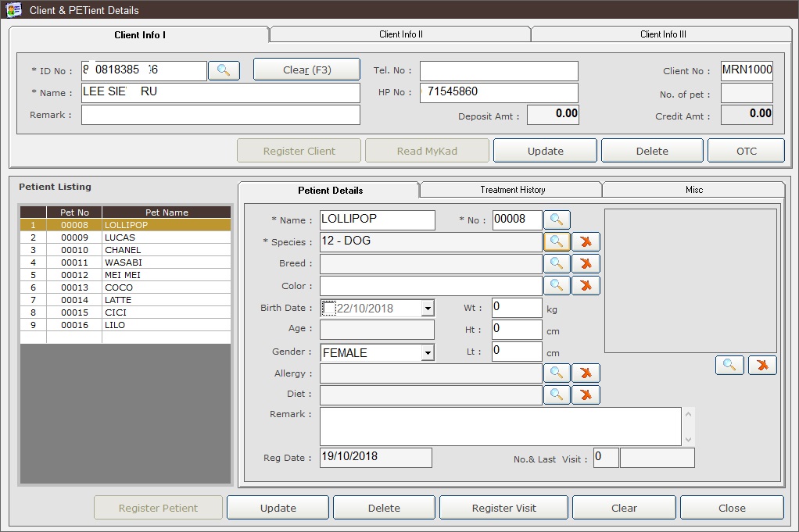
Task: Open the Treatment History tab
Action: pyautogui.click(x=512, y=190)
